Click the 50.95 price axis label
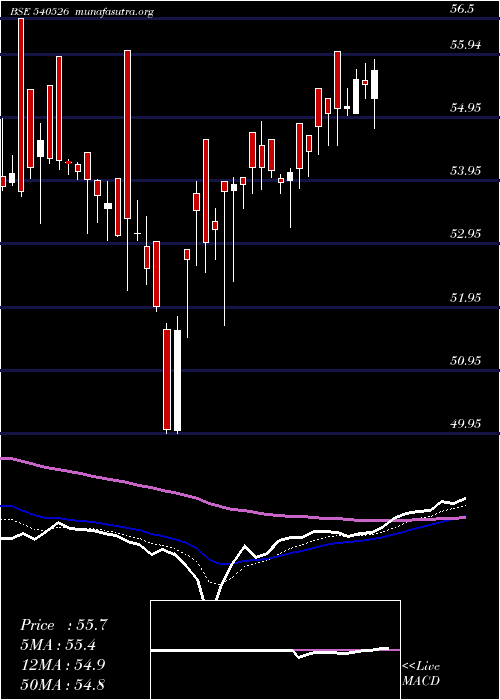The width and height of the screenshot is (500, 700). [465, 360]
